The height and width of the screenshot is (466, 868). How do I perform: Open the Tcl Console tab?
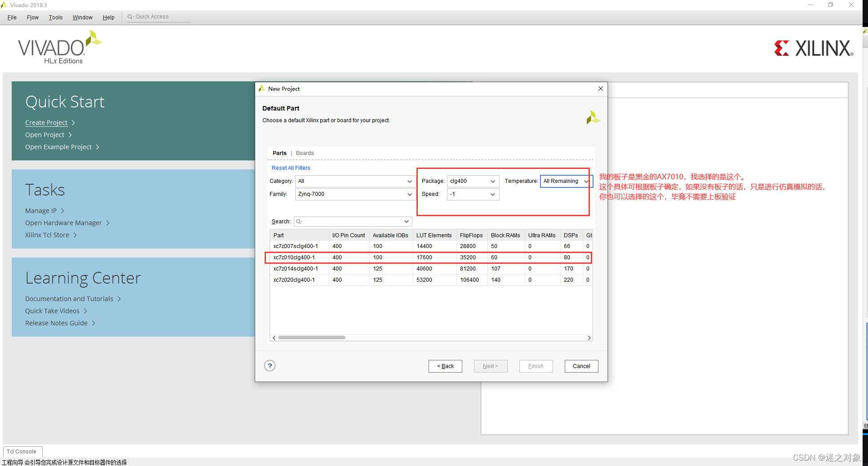[22, 452]
